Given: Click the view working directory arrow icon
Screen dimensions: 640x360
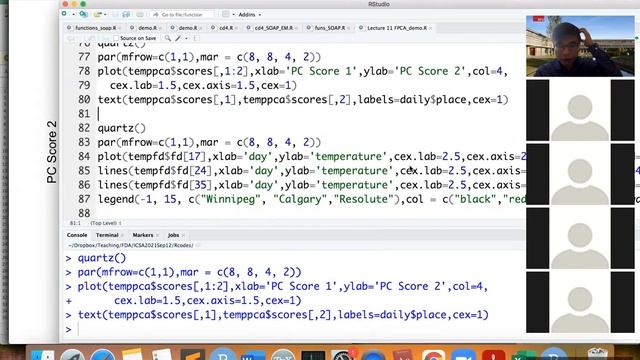Looking at the screenshot, I should click(x=198, y=245).
